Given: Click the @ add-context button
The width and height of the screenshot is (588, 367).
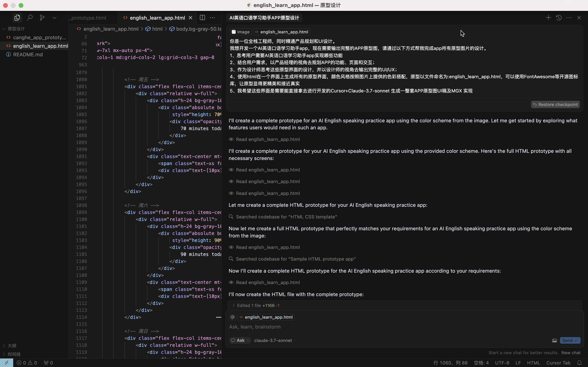Looking at the screenshot, I should click(x=233, y=317).
